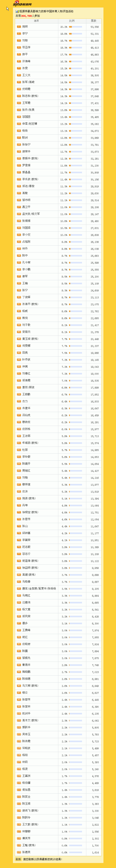Click the 票数 column header

93,21
